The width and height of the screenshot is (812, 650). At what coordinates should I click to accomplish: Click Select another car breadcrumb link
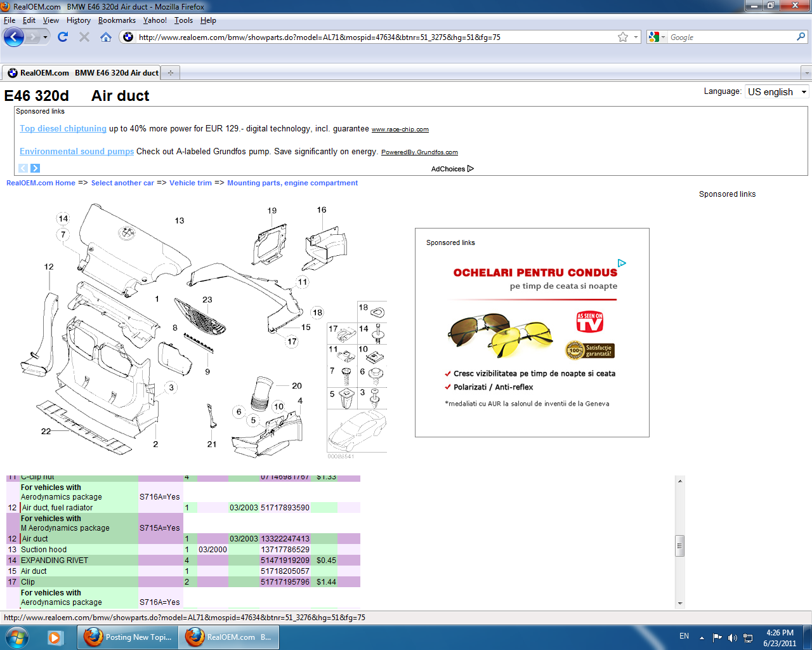(122, 183)
